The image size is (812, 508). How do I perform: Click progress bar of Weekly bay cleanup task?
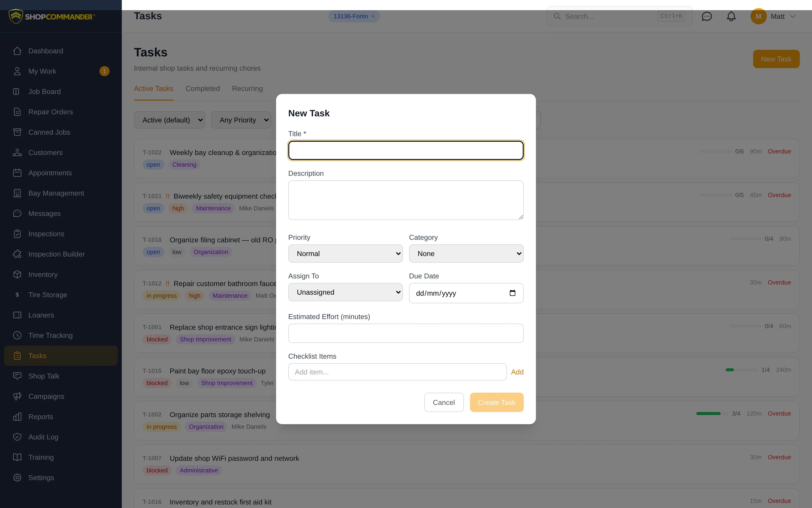(x=716, y=152)
